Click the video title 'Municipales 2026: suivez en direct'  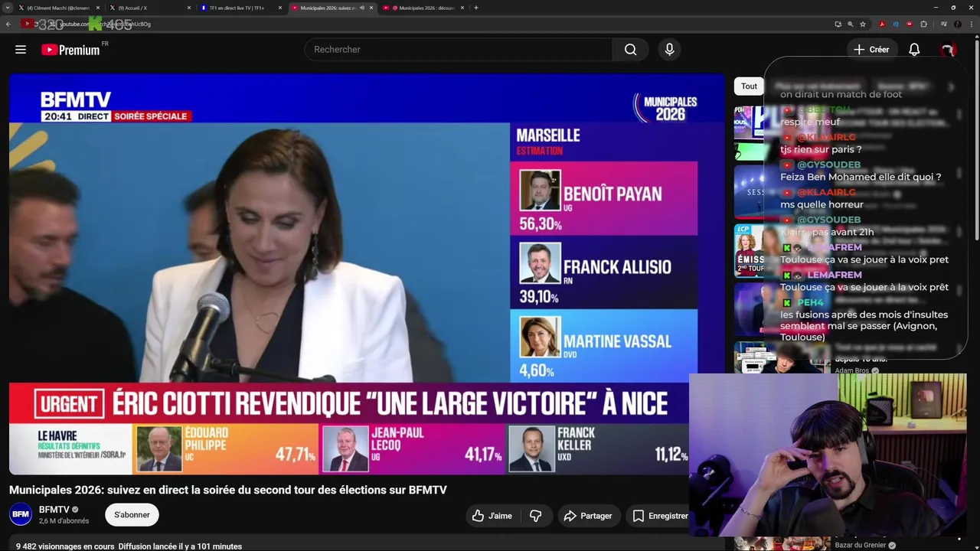pos(228,490)
